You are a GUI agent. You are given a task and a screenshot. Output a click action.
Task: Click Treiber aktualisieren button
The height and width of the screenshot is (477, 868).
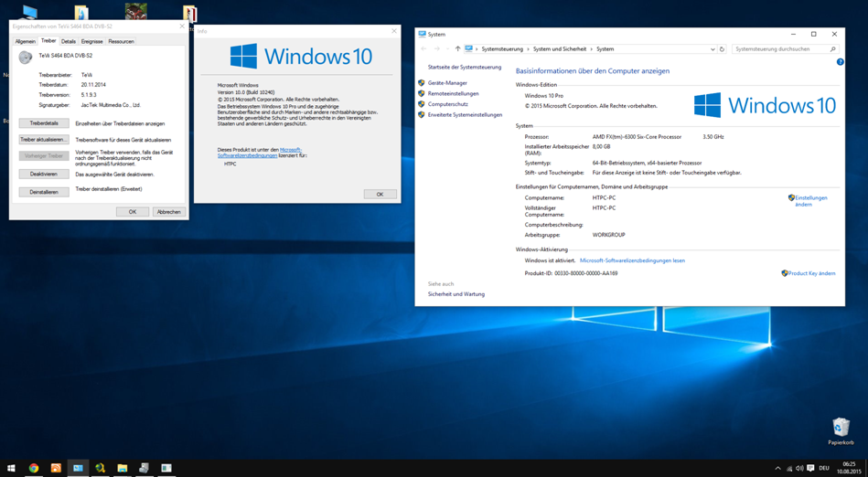(44, 140)
